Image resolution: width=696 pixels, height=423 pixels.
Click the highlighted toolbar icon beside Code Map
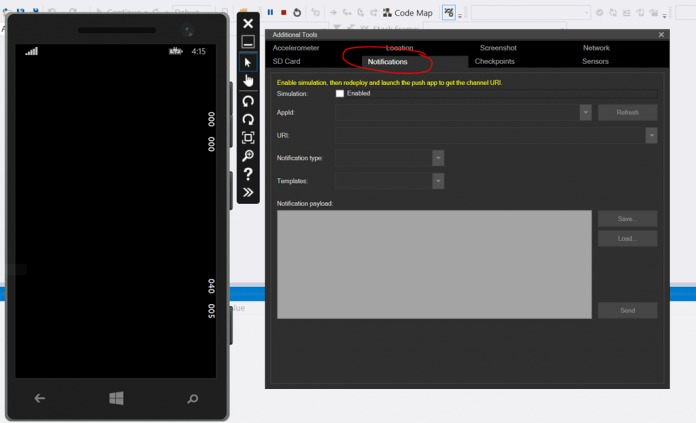(449, 12)
